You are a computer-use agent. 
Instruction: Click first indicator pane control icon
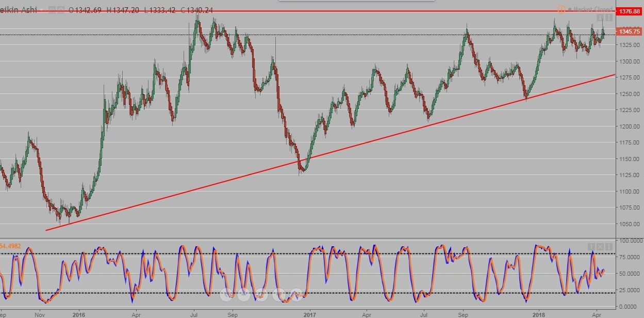(x=592, y=247)
